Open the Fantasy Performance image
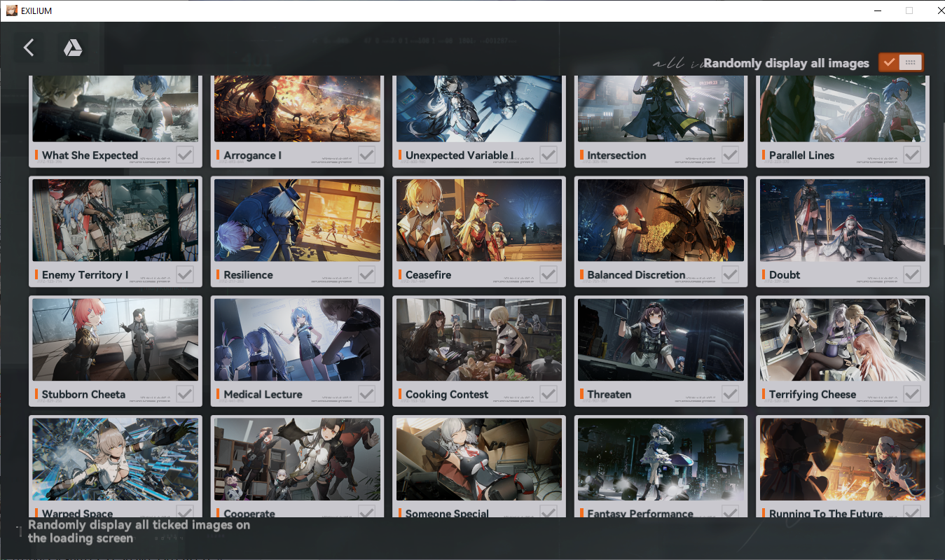Screen dimensions: 945x560 (x=661, y=460)
